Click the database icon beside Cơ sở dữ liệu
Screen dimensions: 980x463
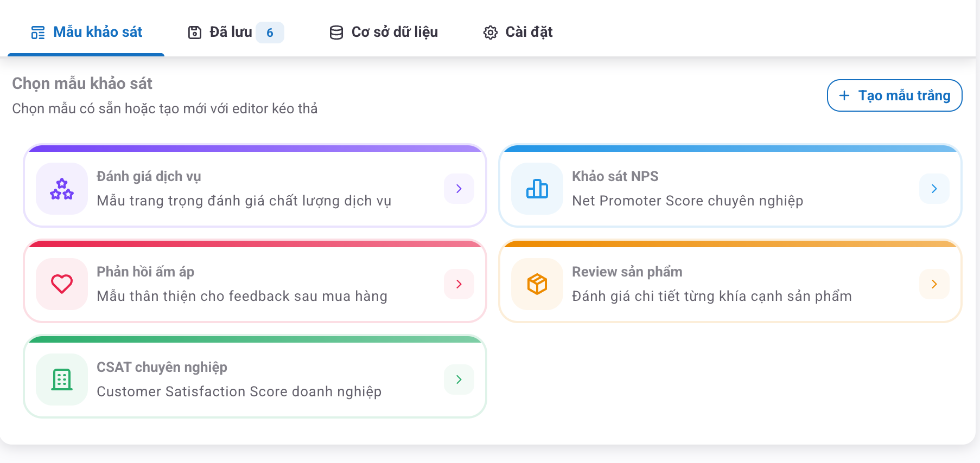(x=336, y=32)
